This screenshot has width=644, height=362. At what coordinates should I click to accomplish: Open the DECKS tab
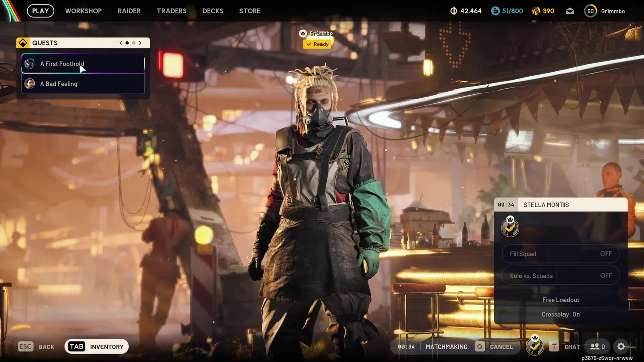coord(213,11)
